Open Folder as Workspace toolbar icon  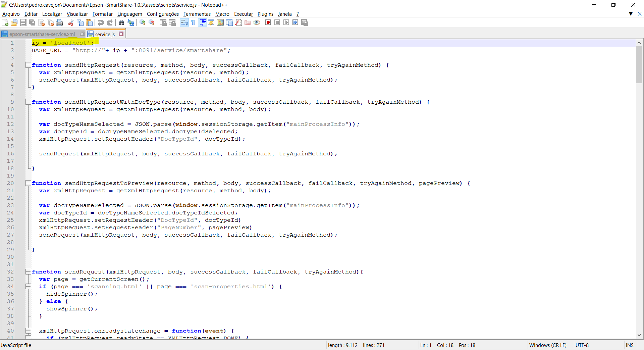pyautogui.click(x=248, y=22)
